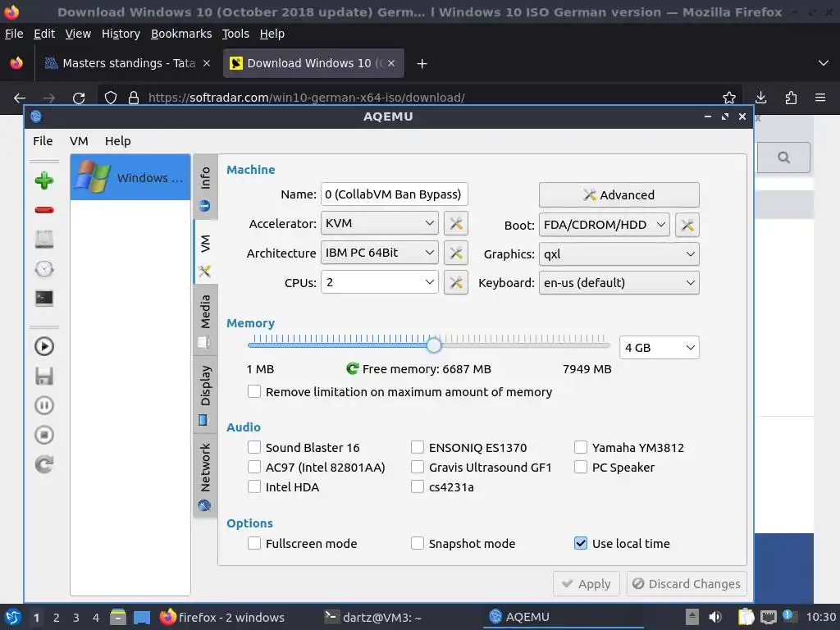Click Firefox reload page icon
Viewport: 840px width, 630px height.
click(x=79, y=98)
